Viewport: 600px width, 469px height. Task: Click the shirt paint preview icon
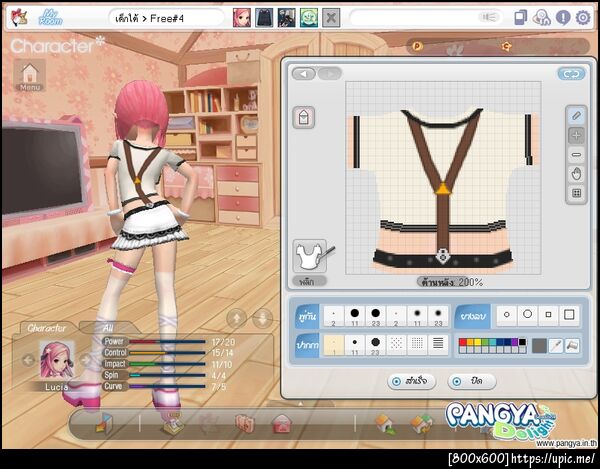[x=310, y=256]
